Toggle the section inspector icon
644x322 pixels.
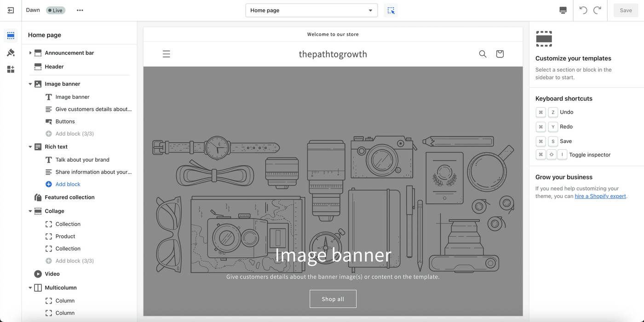click(391, 10)
